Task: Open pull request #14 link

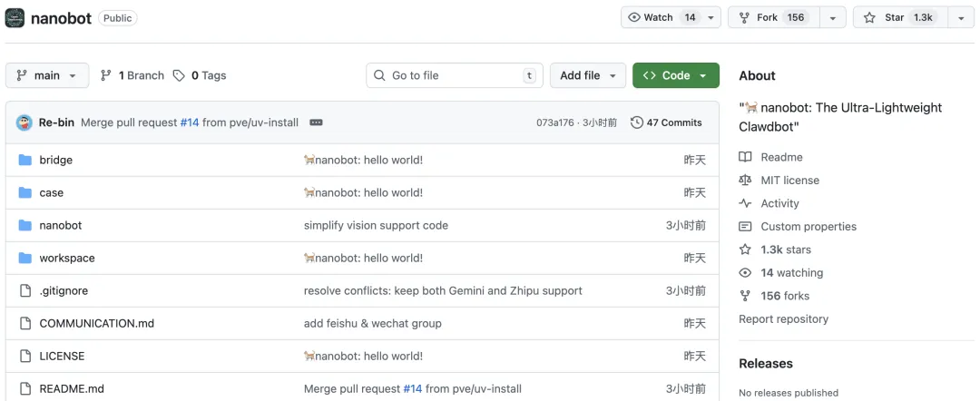Action: pos(189,122)
